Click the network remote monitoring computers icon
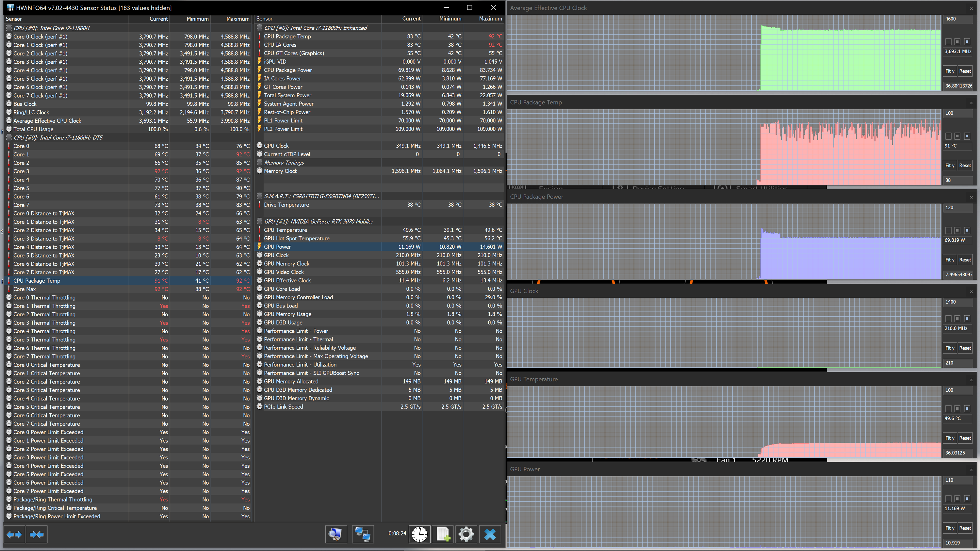Screen dimensions: 980x551 click(x=362, y=535)
